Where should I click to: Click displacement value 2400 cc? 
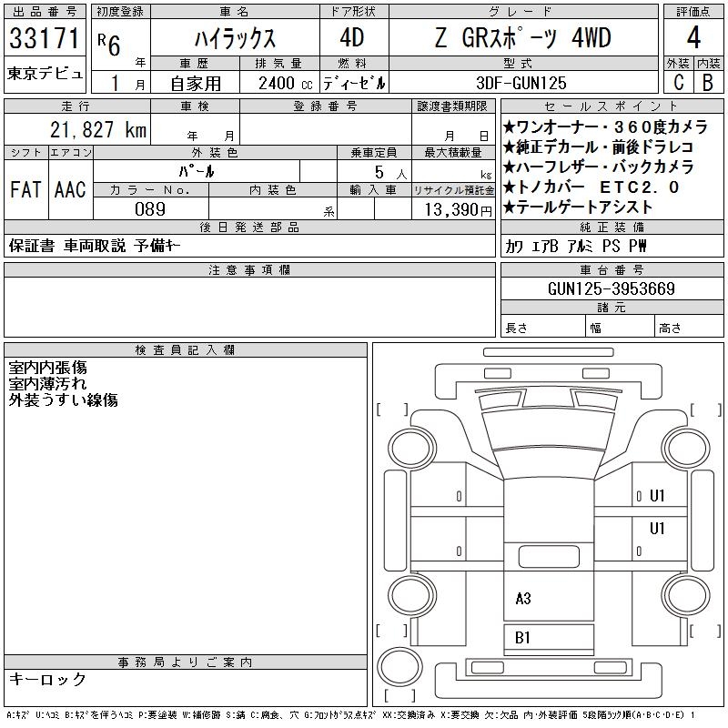tap(285, 84)
